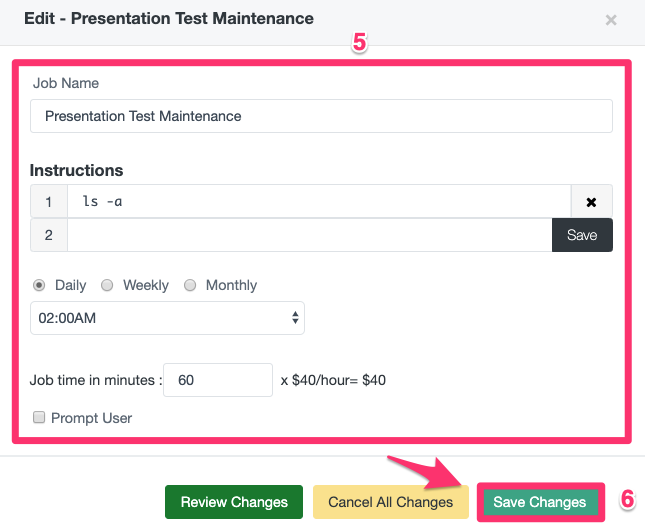Click the green Save Changes button
Viewport: 645px width, 531px height.
540,502
